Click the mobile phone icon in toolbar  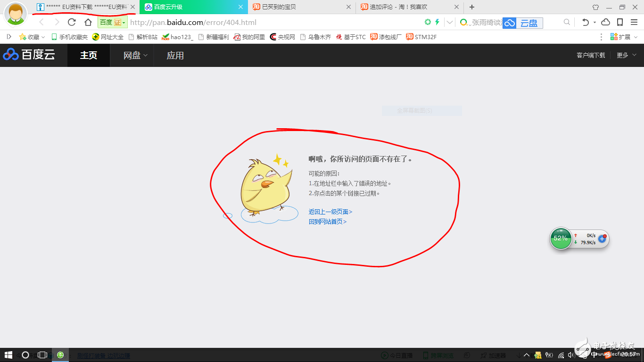point(620,22)
